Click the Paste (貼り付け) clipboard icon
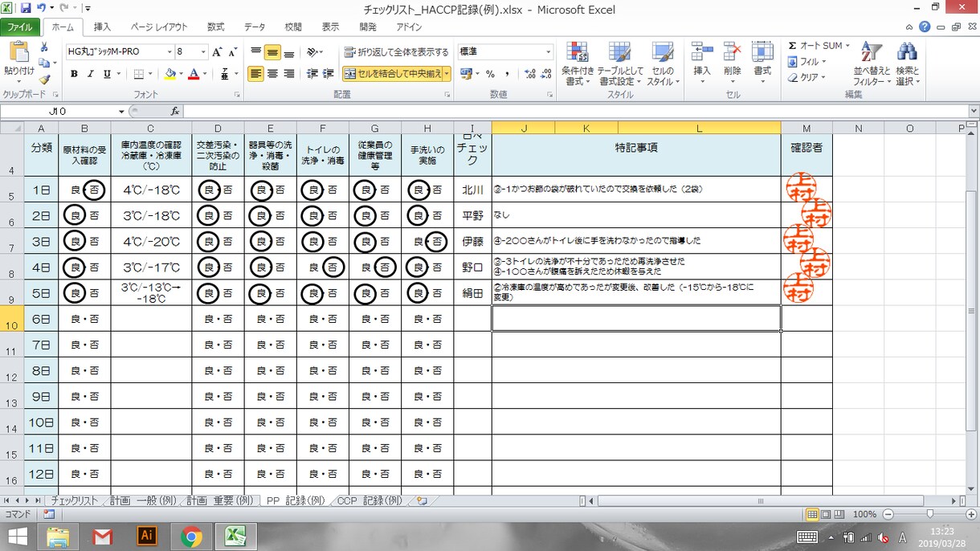980x551 pixels. click(x=18, y=53)
